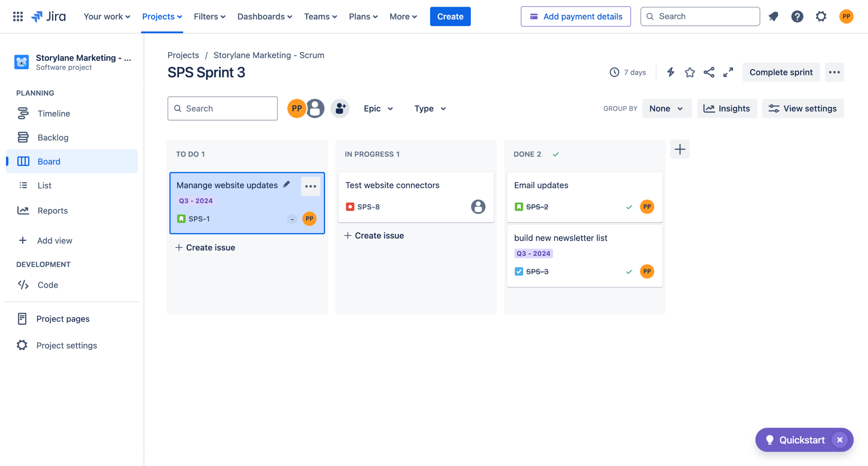The height and width of the screenshot is (466, 868).
Task: Click the share icon beside sprint title
Action: pyautogui.click(x=709, y=72)
